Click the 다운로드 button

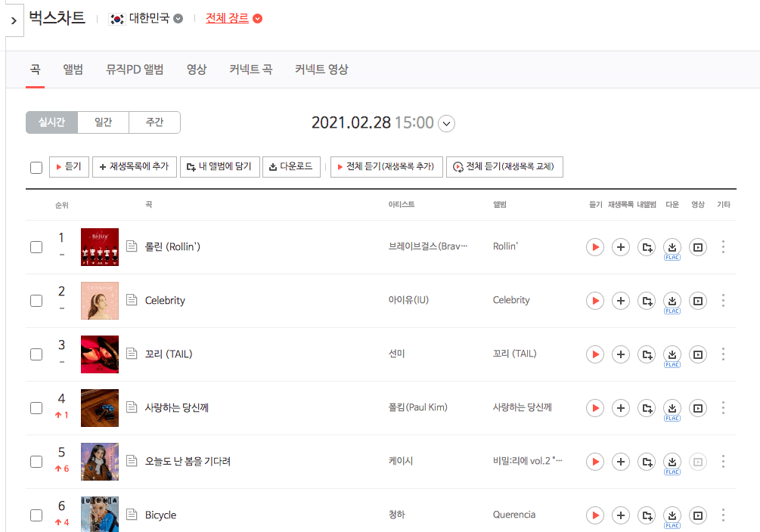pyautogui.click(x=291, y=167)
